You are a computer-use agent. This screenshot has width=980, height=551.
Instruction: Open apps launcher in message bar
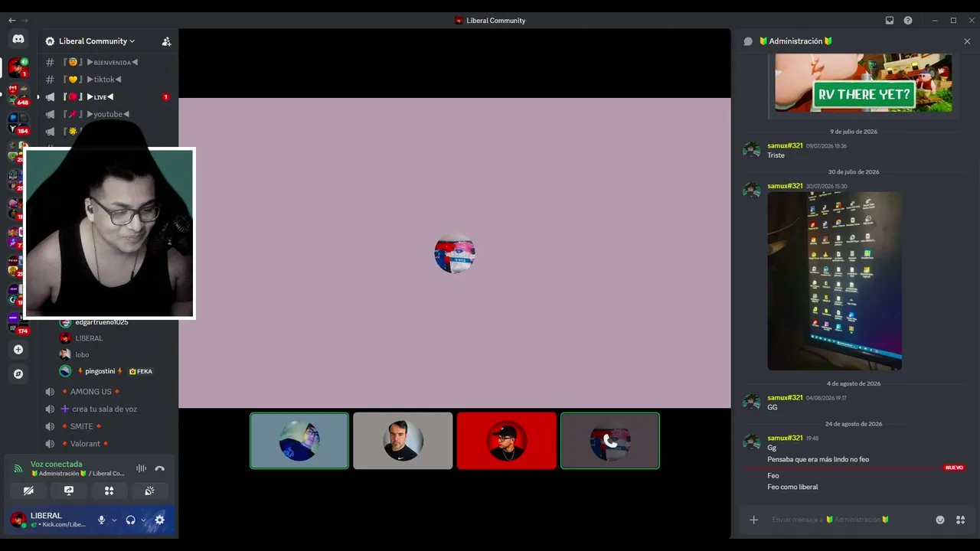960,520
